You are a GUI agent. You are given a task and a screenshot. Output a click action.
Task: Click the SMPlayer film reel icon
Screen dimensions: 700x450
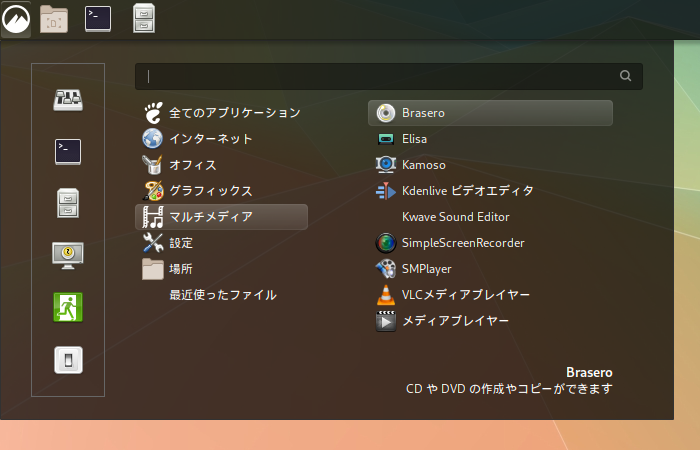pos(386,269)
